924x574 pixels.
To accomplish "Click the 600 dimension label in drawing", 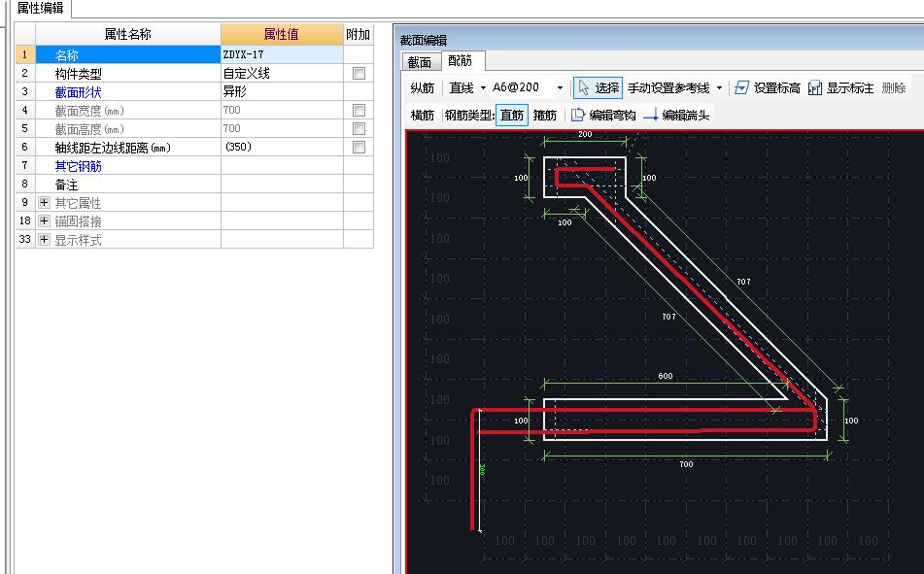I will tap(666, 376).
